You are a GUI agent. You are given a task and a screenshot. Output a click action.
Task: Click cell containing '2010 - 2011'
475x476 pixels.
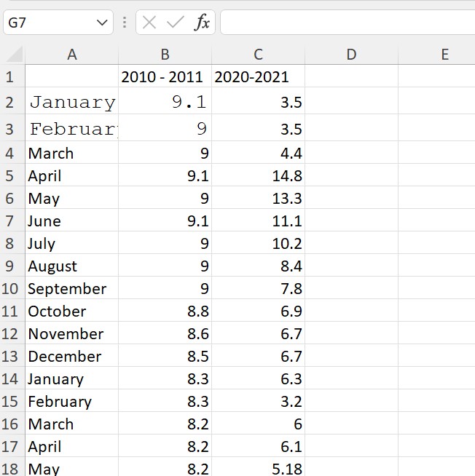point(165,76)
